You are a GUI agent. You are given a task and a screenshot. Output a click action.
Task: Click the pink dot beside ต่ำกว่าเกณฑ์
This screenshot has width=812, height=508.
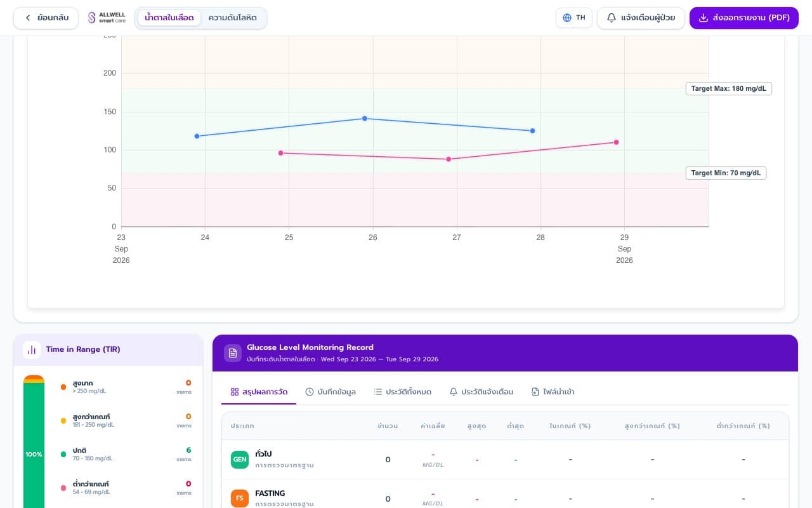[x=63, y=488]
